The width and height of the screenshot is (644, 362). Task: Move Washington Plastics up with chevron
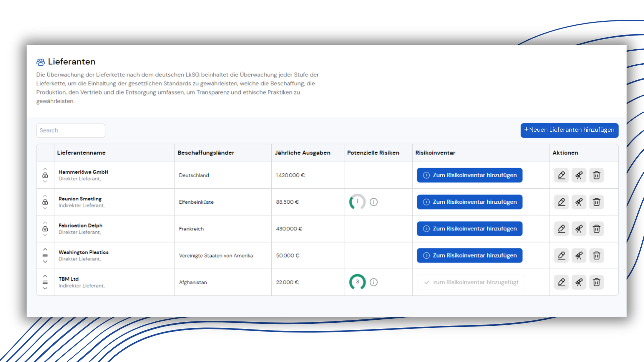click(x=45, y=249)
